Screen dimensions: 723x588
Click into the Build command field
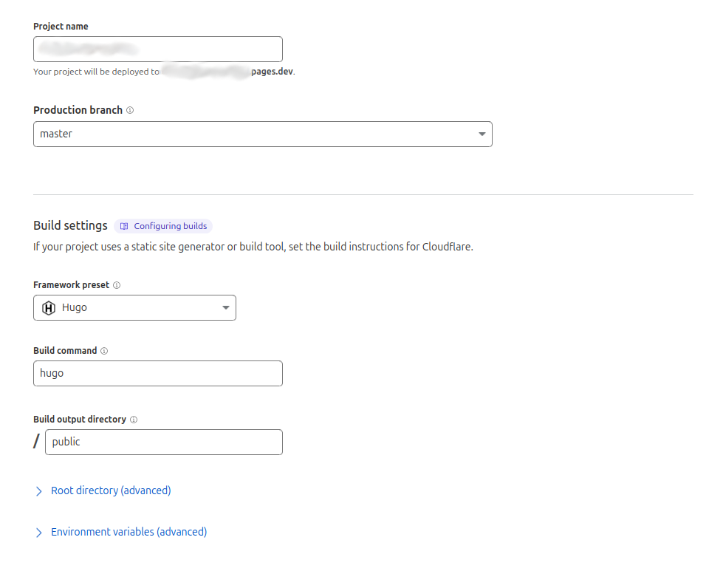pos(157,373)
